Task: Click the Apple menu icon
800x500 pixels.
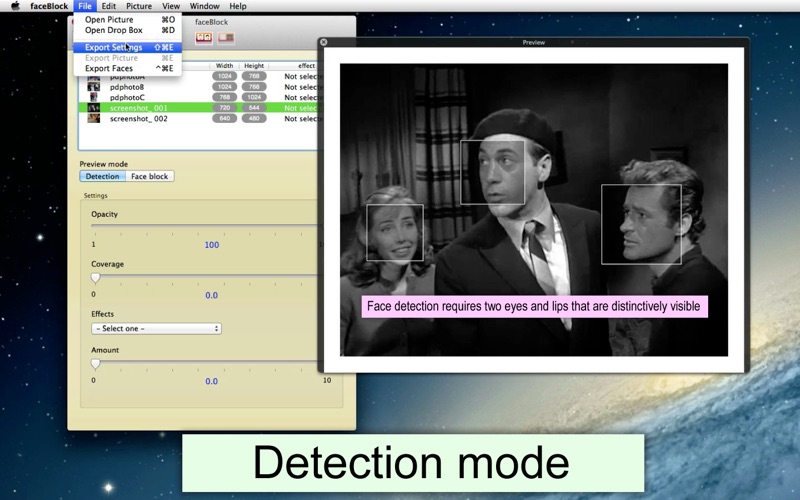Action: click(15, 6)
